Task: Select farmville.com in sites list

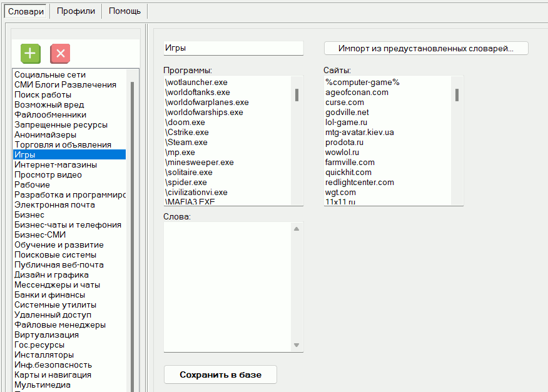Action: click(x=350, y=163)
